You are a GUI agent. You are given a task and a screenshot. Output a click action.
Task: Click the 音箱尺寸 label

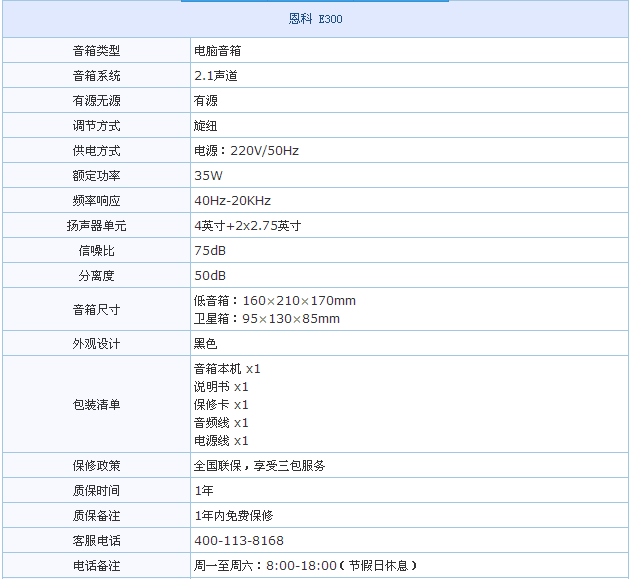click(96, 309)
